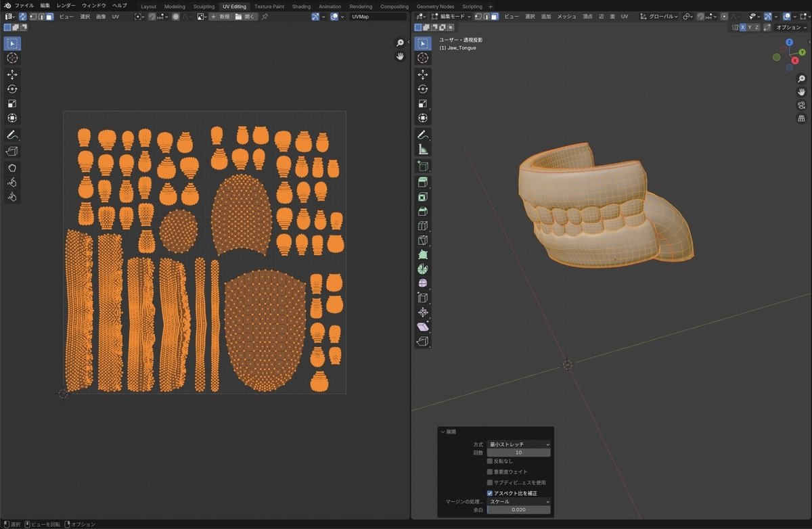
Task: Disable the アスペクト比を補正 checkbox
Action: tap(490, 493)
